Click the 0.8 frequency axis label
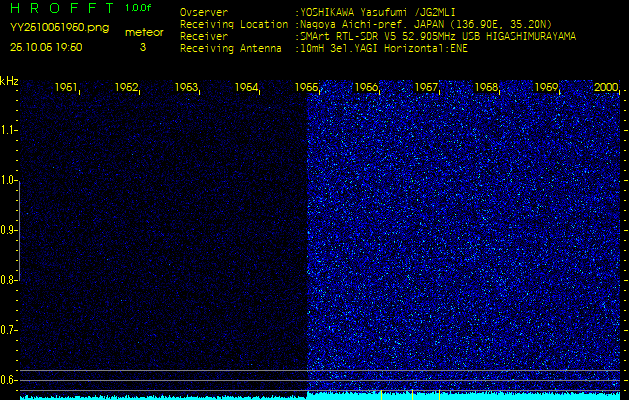This screenshot has height=400, width=629. coord(9,280)
